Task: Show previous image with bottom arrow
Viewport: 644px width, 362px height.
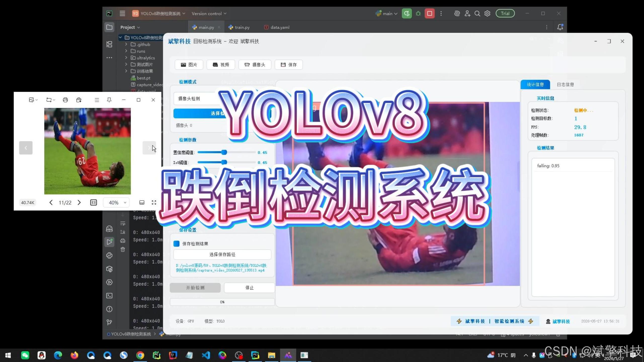Action: 51,202
